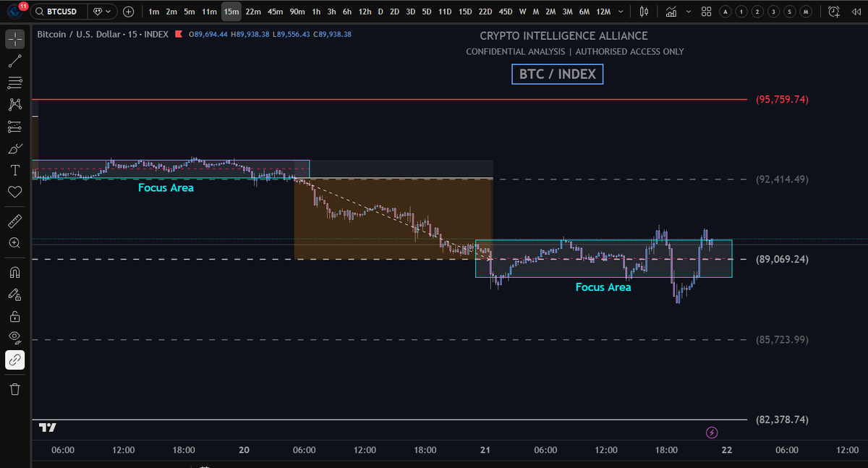Open the Fibonacci and Gann tools
The height and width of the screenshot is (468, 868).
[14, 82]
